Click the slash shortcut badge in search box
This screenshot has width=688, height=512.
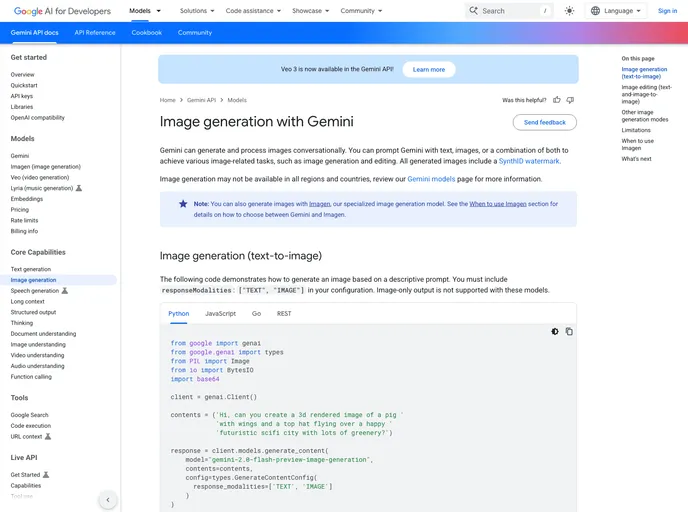pos(545,11)
